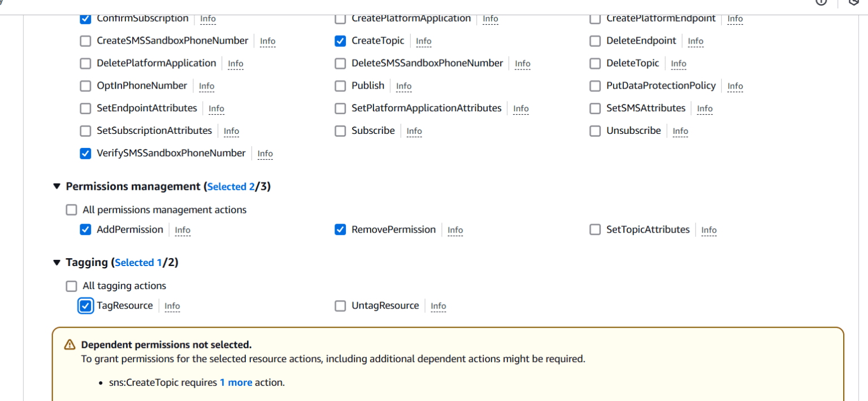Enable the Publish action

(340, 86)
